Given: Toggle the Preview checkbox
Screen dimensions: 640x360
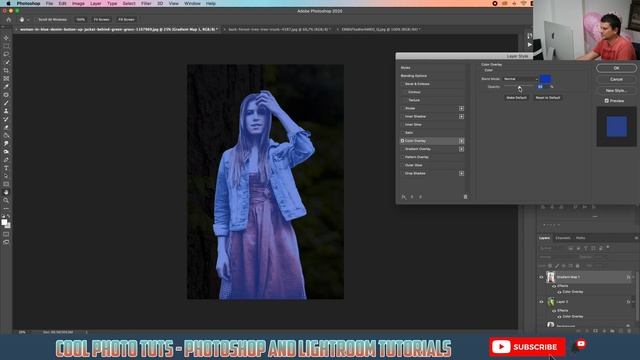Looking at the screenshot, I should pyautogui.click(x=607, y=100).
